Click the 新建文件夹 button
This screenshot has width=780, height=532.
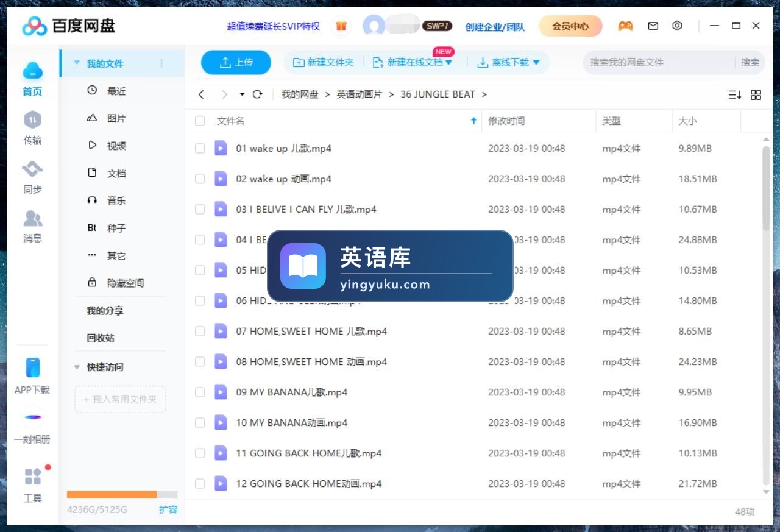pos(324,62)
